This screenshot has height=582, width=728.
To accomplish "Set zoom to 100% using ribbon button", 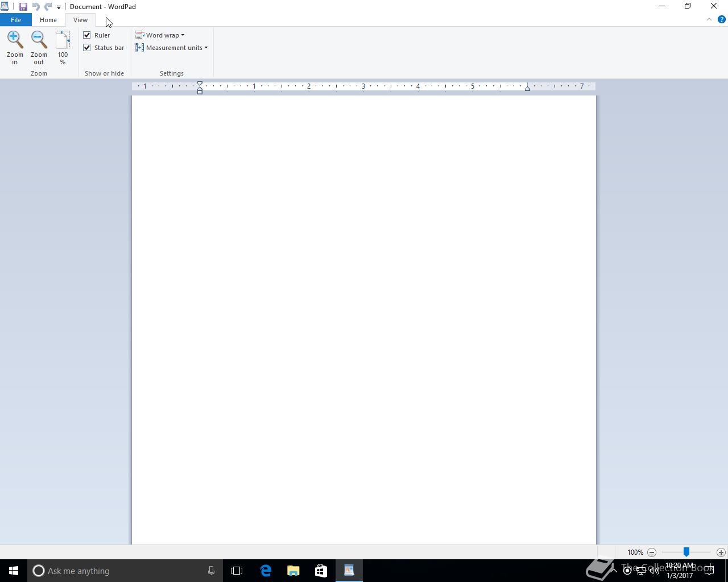I will (x=63, y=48).
